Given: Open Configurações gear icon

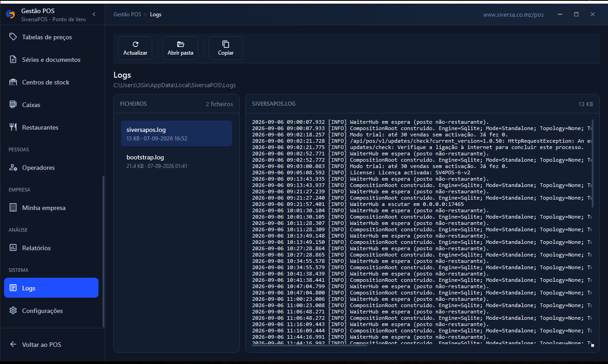Looking at the screenshot, I should pos(13,311).
